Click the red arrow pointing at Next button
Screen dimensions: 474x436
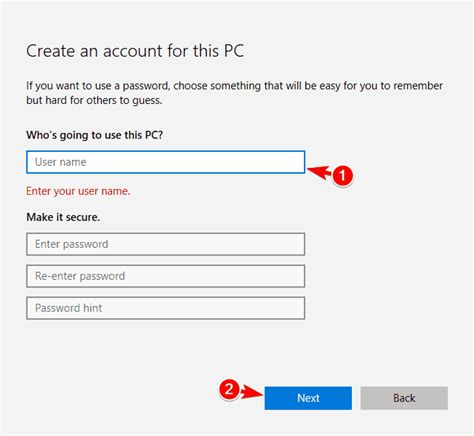coord(252,391)
